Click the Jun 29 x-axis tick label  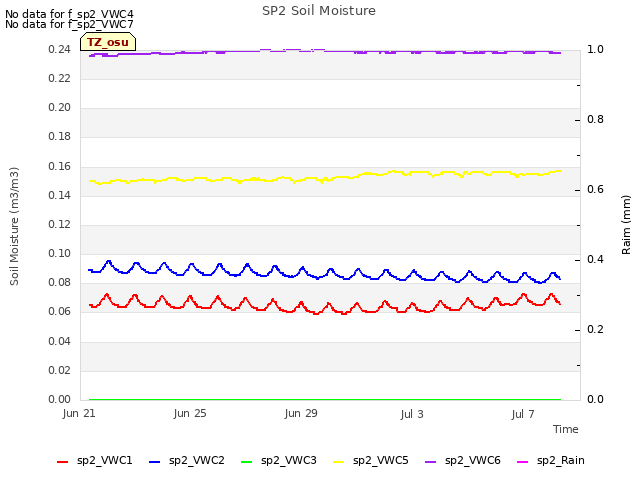301,413
